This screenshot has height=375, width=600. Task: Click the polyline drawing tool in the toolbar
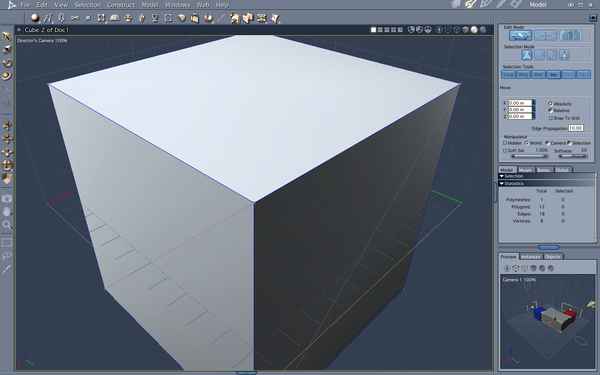point(48,18)
